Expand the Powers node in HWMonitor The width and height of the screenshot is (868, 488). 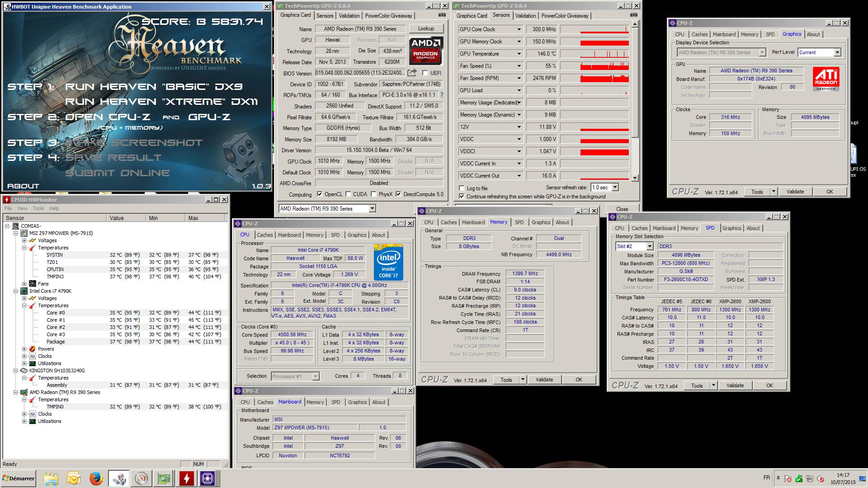tap(24, 349)
